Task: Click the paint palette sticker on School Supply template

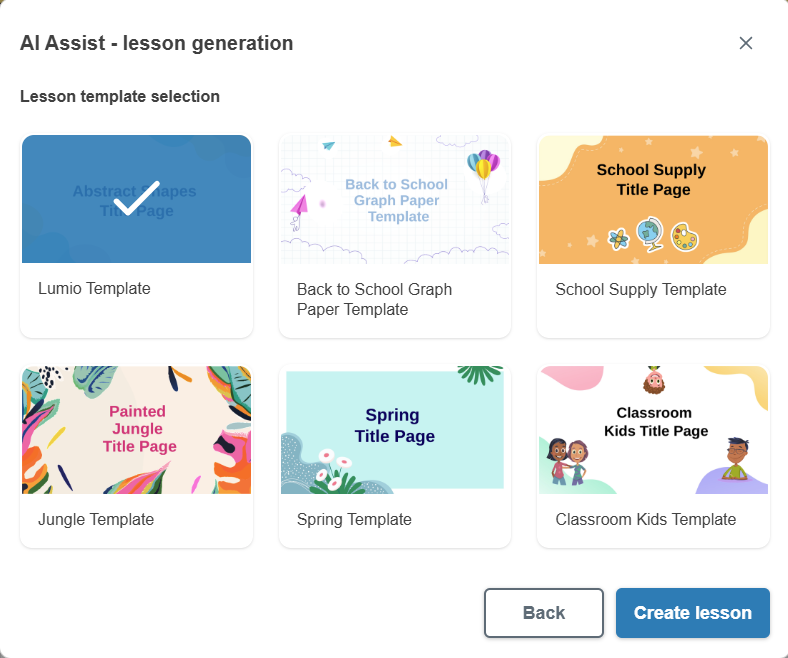Action: [x=685, y=237]
